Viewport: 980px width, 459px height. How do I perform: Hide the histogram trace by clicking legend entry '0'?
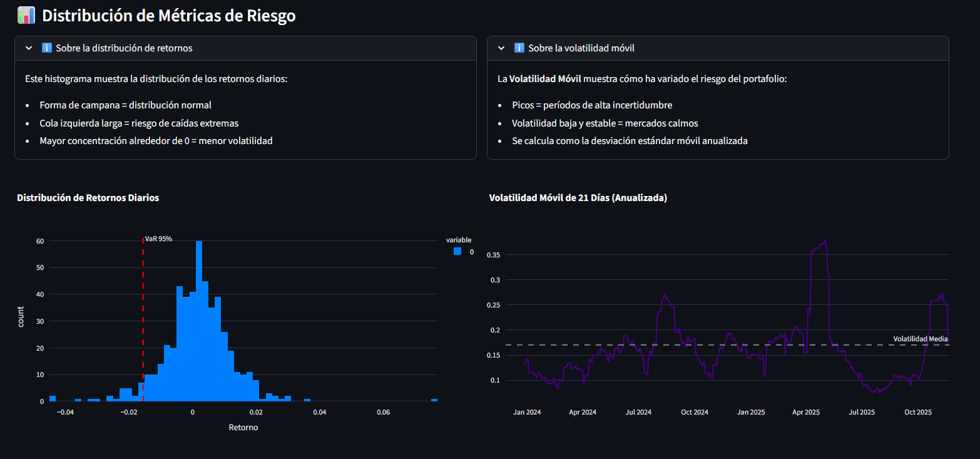click(471, 251)
